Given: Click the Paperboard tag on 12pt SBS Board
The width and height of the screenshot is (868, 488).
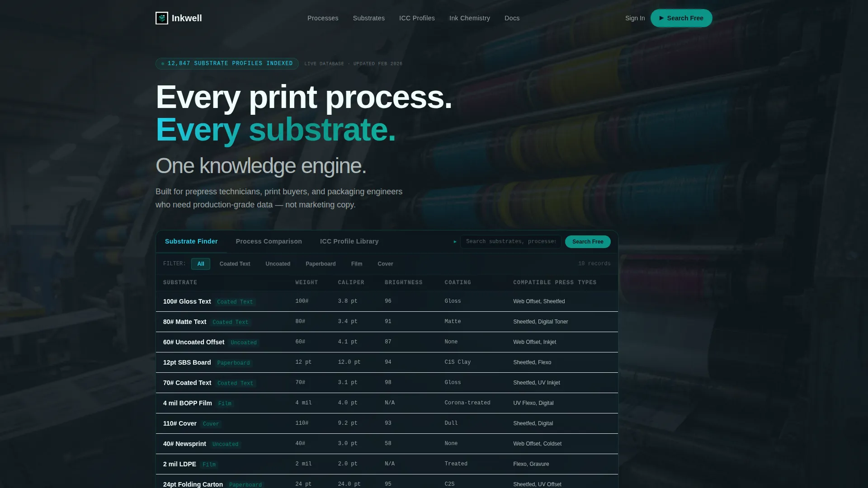Looking at the screenshot, I should 233,363.
